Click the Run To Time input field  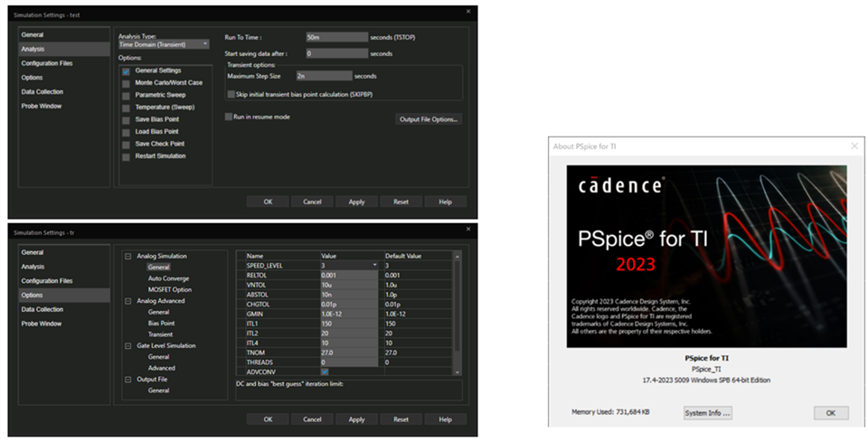pyautogui.click(x=336, y=37)
